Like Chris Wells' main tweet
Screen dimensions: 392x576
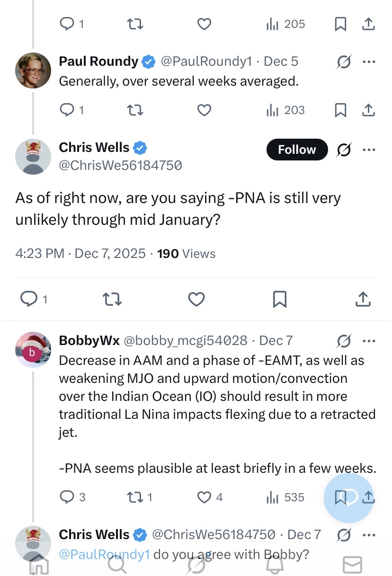point(196,299)
